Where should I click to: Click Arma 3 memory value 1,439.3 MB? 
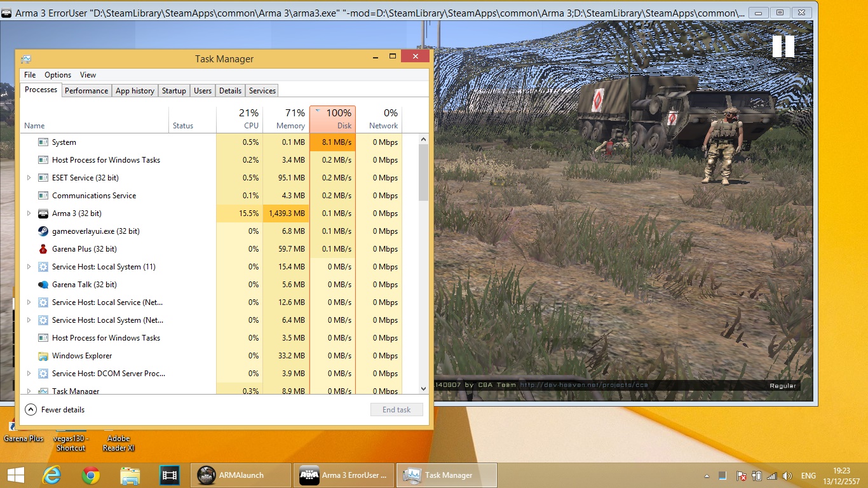click(x=286, y=213)
